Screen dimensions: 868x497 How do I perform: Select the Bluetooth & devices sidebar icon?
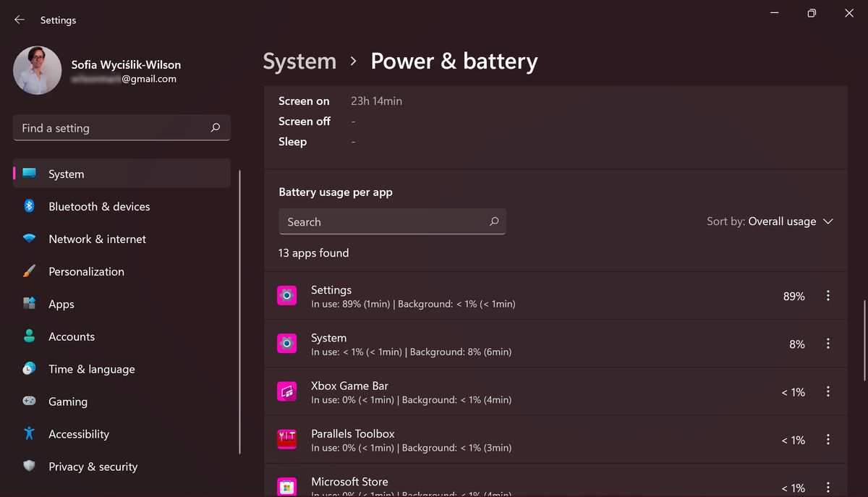(x=28, y=206)
